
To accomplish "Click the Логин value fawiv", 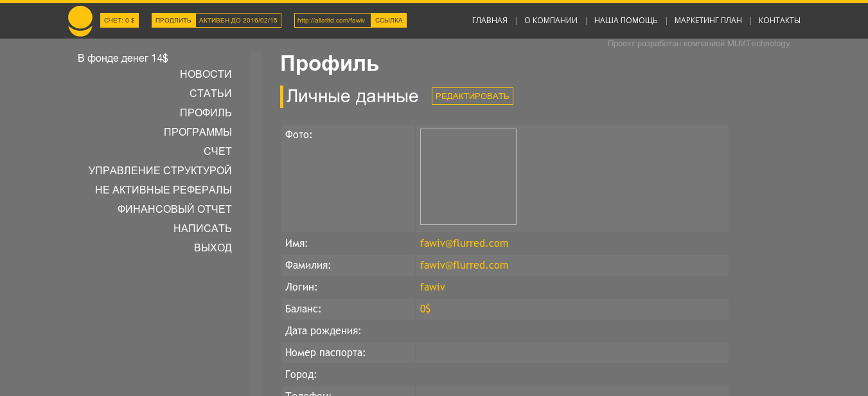I will pyautogui.click(x=432, y=287).
